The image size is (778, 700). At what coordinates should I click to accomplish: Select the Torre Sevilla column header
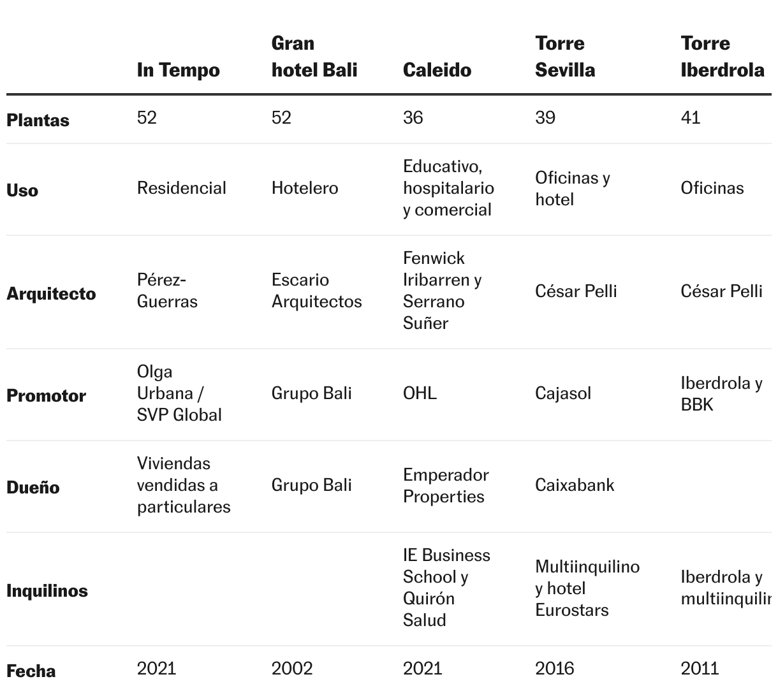click(x=565, y=57)
